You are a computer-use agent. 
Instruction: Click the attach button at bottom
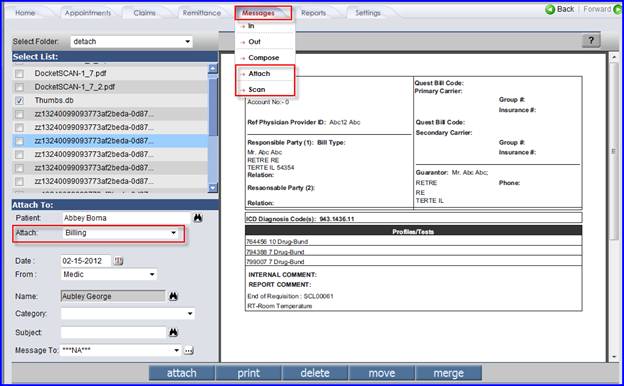182,373
